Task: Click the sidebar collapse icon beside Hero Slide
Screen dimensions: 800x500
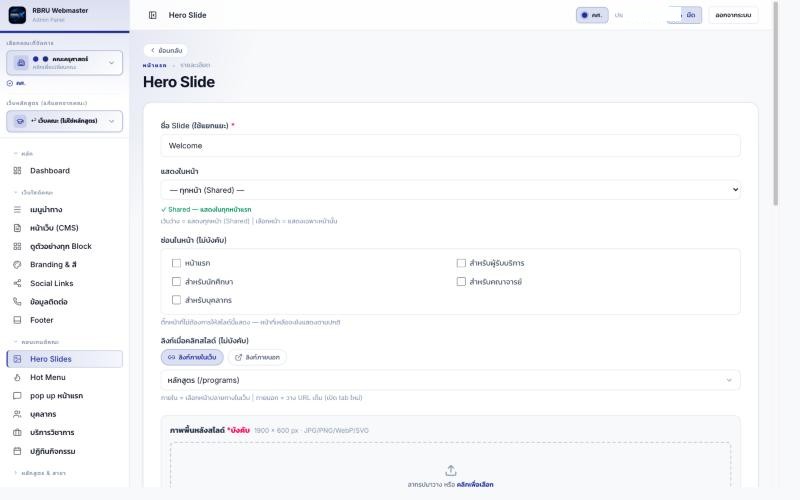Action: [153, 15]
